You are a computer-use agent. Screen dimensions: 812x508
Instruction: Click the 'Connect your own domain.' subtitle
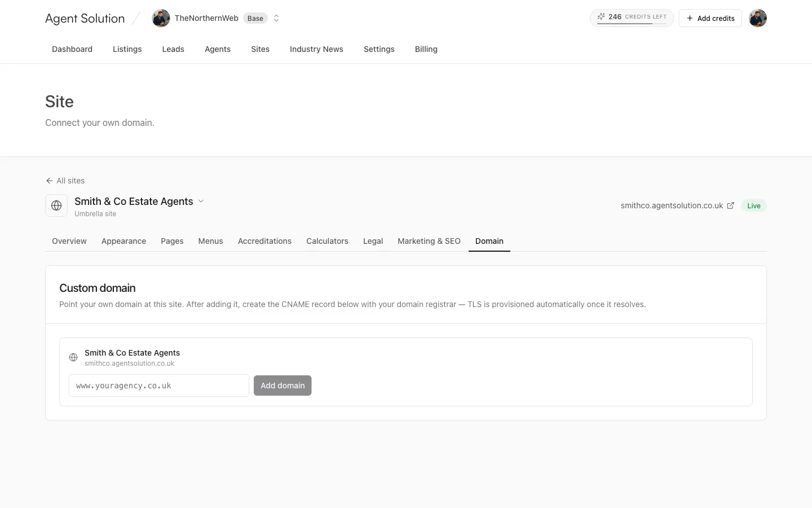coord(100,122)
